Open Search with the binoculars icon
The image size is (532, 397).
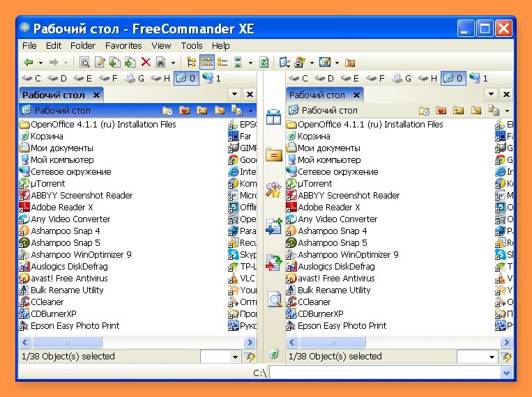click(161, 63)
